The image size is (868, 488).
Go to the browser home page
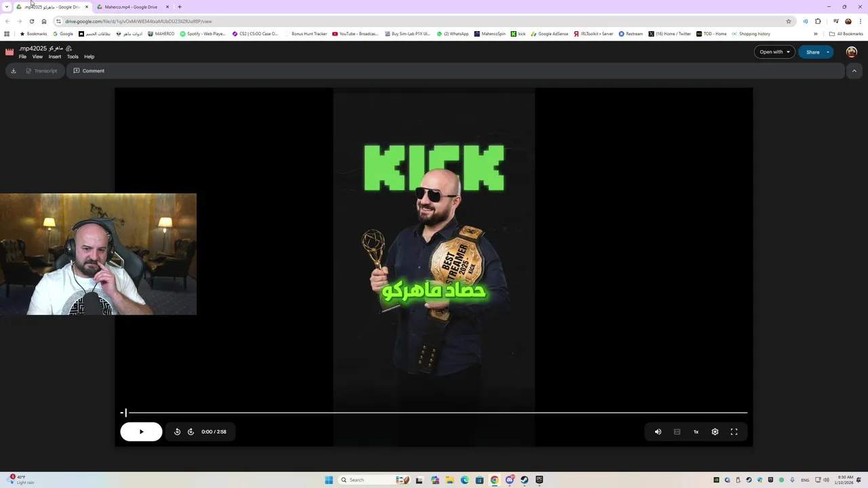[44, 21]
